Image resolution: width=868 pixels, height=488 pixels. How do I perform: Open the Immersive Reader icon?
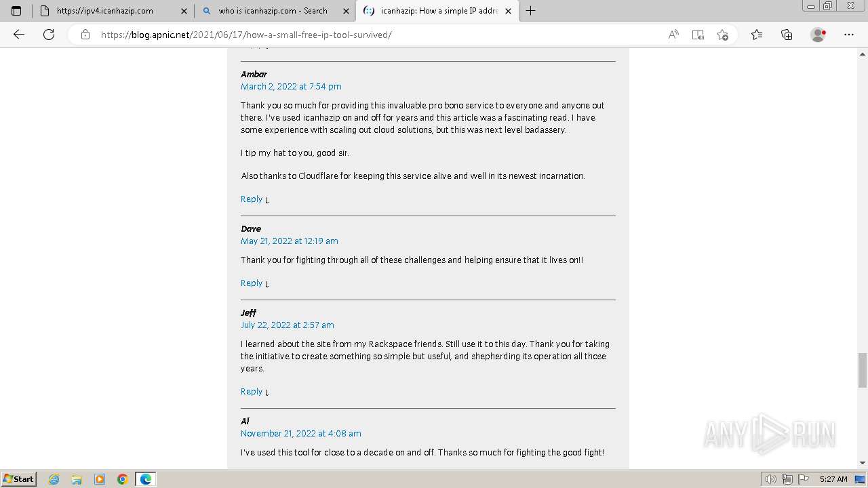[698, 35]
